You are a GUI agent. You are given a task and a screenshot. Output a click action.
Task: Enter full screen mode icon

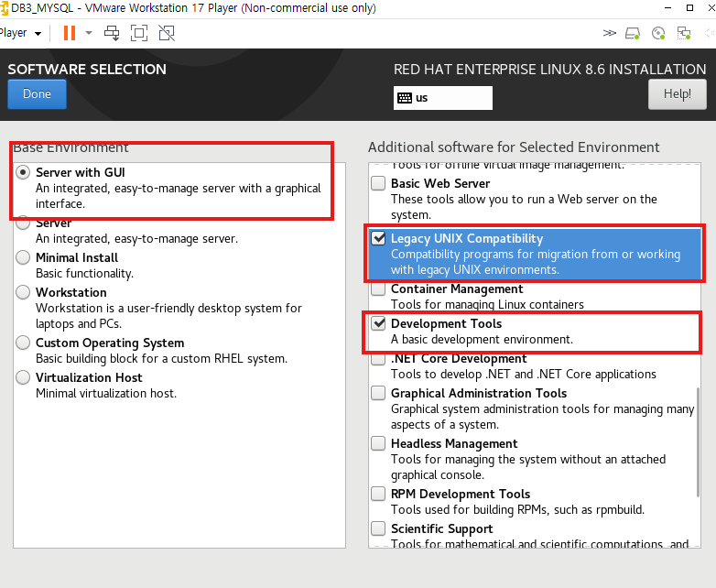[x=139, y=33]
